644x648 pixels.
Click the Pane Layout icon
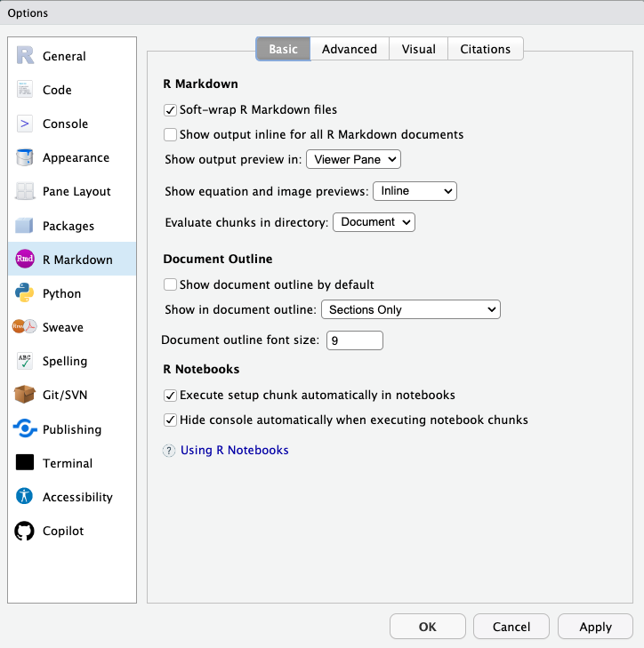coord(25,191)
